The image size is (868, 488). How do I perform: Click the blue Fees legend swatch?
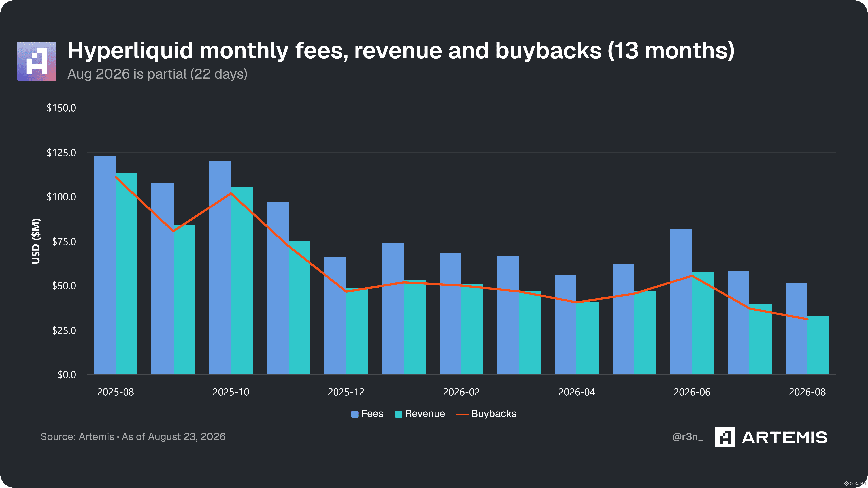[x=354, y=414]
